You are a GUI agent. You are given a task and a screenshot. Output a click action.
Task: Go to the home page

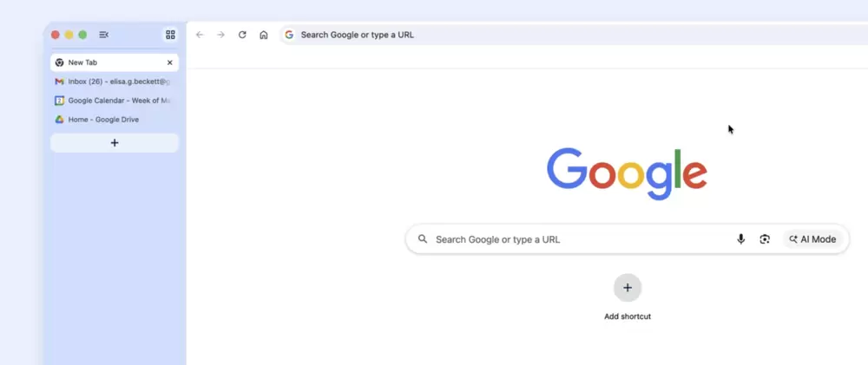click(x=264, y=35)
